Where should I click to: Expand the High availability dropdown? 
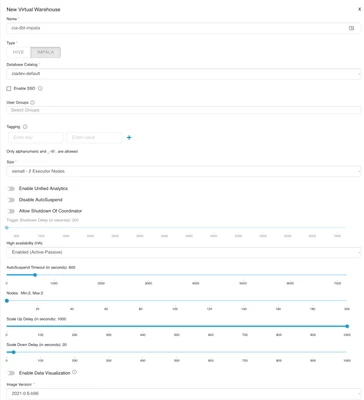click(x=184, y=252)
